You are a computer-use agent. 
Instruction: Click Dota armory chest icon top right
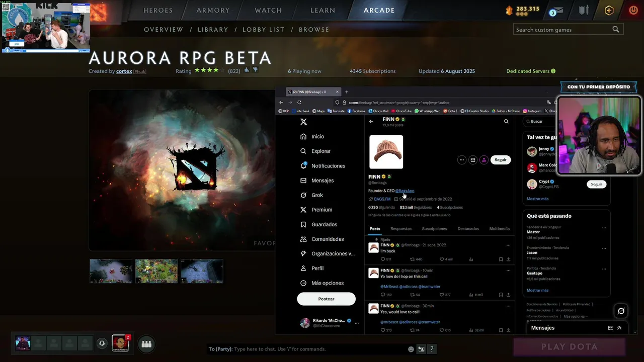(584, 10)
